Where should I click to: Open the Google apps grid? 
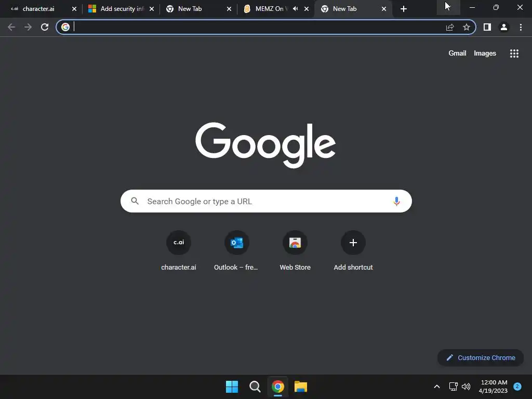tap(514, 54)
